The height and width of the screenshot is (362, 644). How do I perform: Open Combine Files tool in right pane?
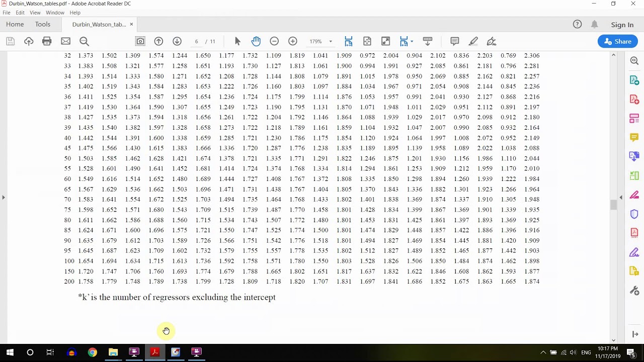[634, 157]
